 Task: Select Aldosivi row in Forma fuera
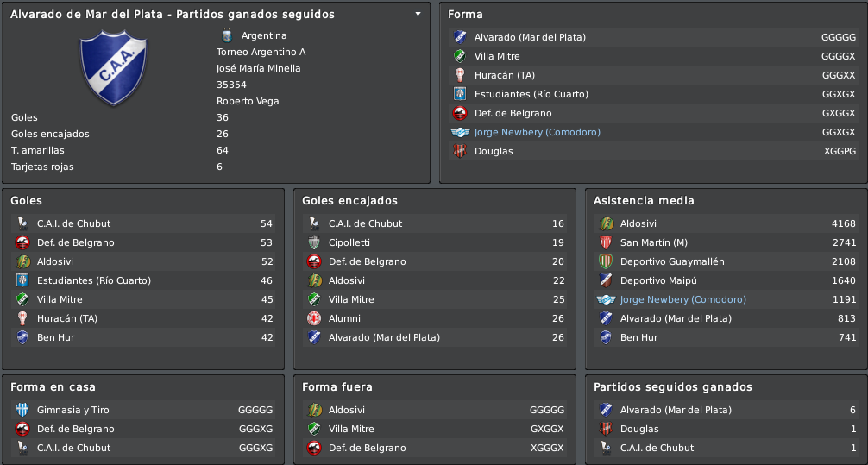pos(435,410)
